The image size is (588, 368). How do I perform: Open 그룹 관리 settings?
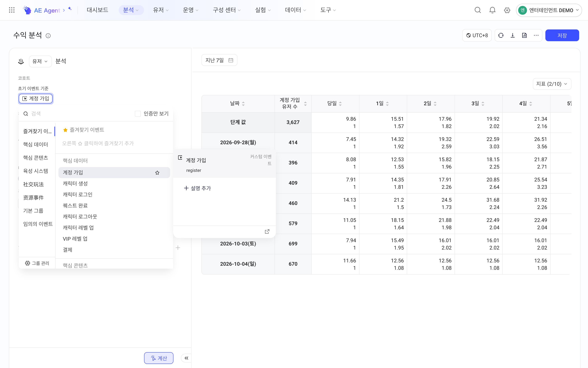37,263
